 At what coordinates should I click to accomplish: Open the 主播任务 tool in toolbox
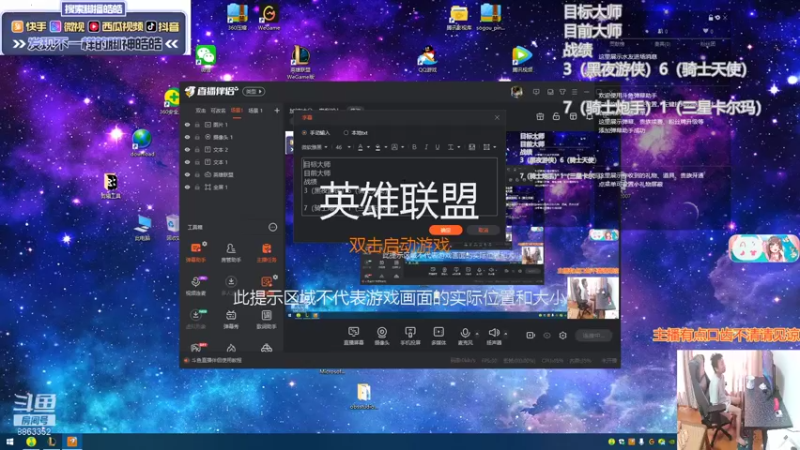(266, 252)
